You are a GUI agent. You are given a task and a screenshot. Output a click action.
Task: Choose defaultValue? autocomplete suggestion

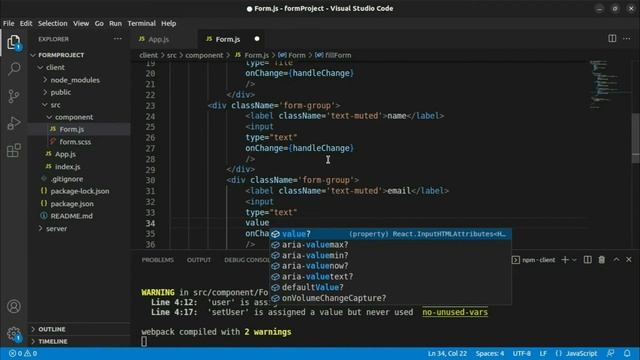390,287
